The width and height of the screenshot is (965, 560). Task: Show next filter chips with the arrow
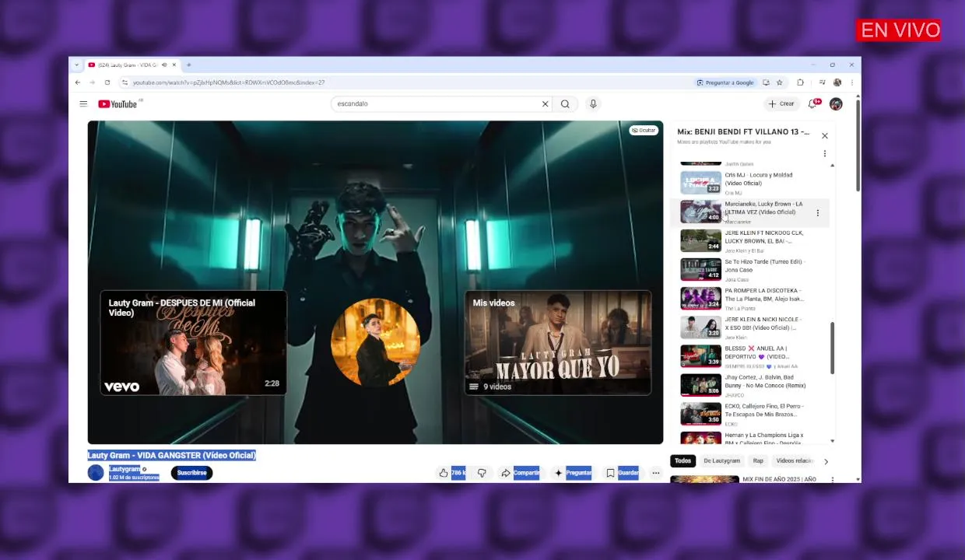pyautogui.click(x=826, y=461)
